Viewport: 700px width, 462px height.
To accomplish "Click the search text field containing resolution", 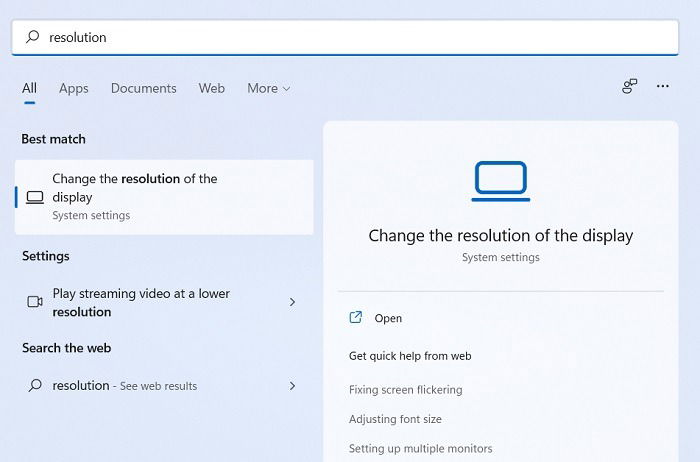I will coord(345,37).
